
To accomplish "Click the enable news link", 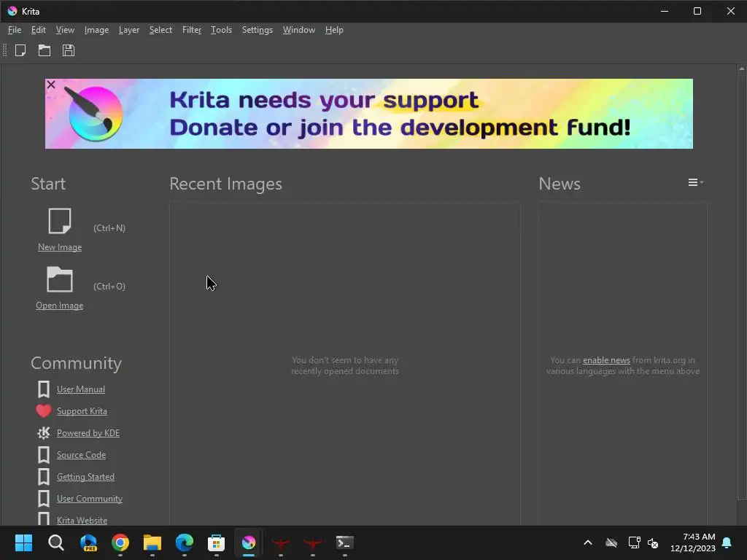I will click(x=606, y=360).
